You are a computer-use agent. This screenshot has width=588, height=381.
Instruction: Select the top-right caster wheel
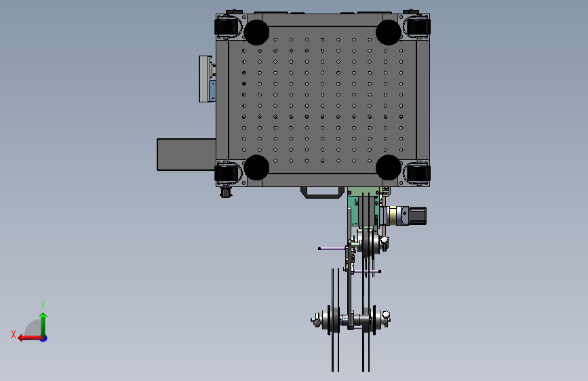click(x=419, y=27)
